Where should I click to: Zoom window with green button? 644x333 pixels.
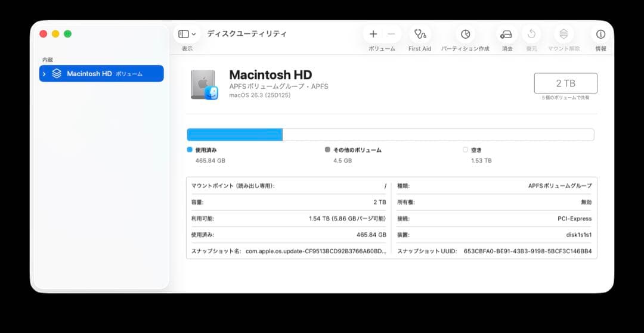click(x=68, y=34)
